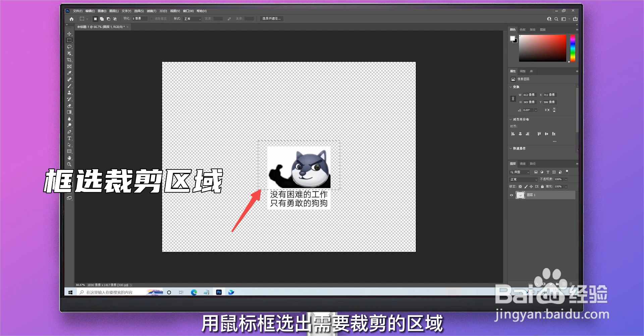Select the Spot Healing Brush tool
644x336 pixels.
click(x=69, y=80)
